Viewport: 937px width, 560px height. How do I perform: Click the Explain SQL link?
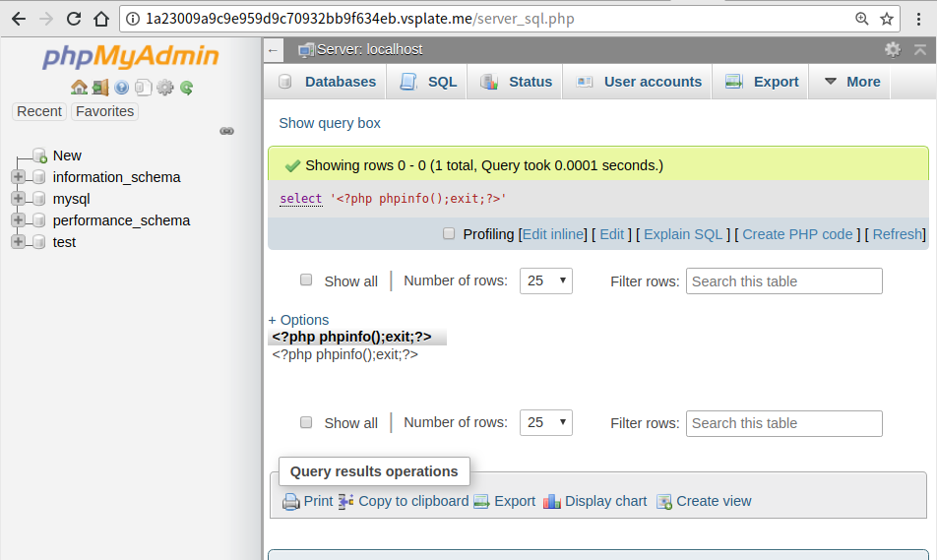tap(683, 234)
